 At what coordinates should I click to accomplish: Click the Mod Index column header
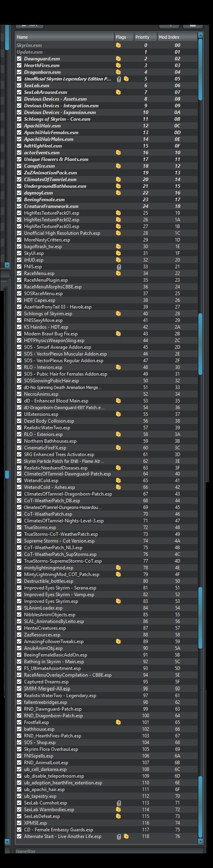click(x=177, y=37)
